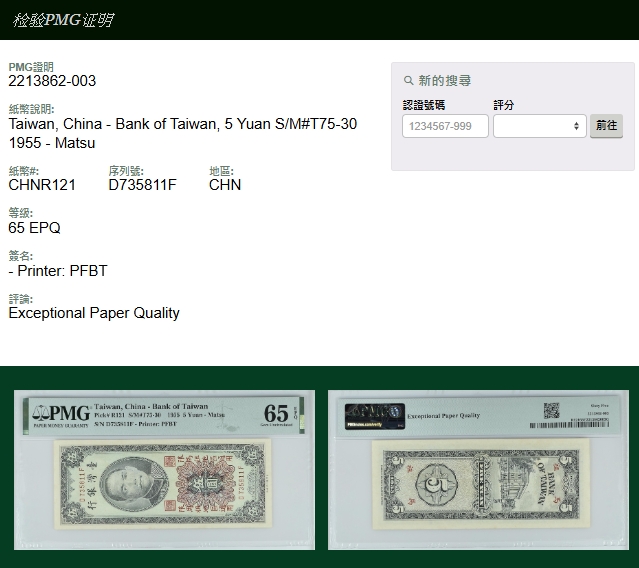Open the back banknote image thumbnail

pyautogui.click(x=474, y=470)
